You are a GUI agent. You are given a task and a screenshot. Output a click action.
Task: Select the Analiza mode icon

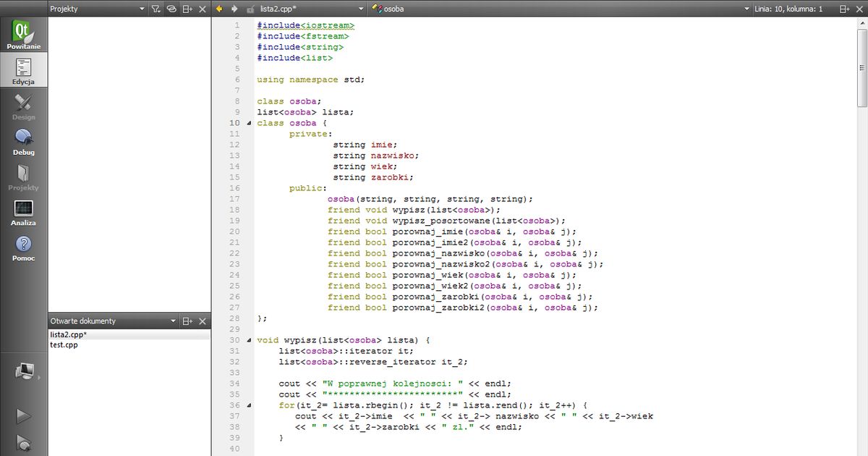pyautogui.click(x=23, y=212)
